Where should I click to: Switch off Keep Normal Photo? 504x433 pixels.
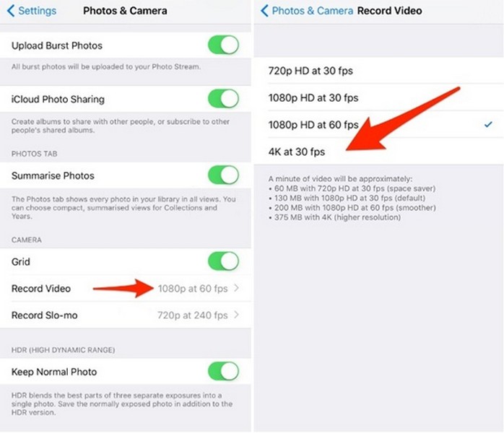(x=223, y=372)
